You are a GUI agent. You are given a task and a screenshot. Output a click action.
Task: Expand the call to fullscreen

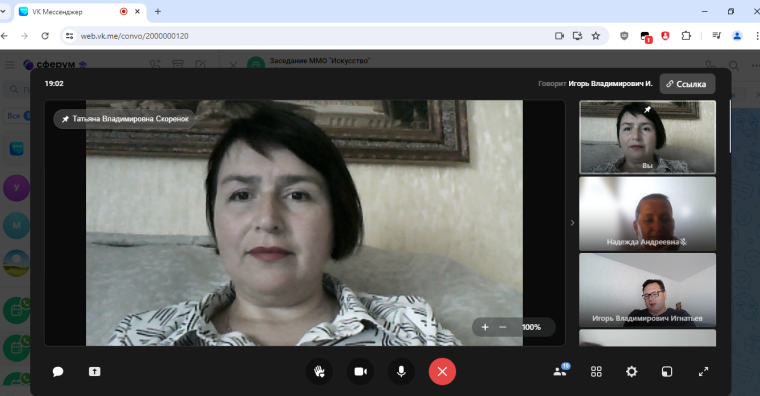[703, 372]
